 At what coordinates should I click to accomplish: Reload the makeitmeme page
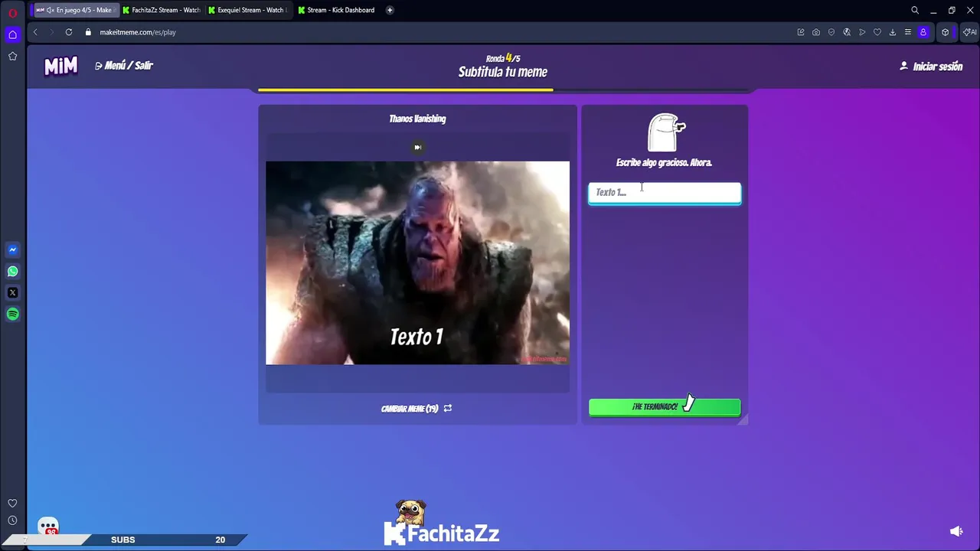tap(69, 32)
